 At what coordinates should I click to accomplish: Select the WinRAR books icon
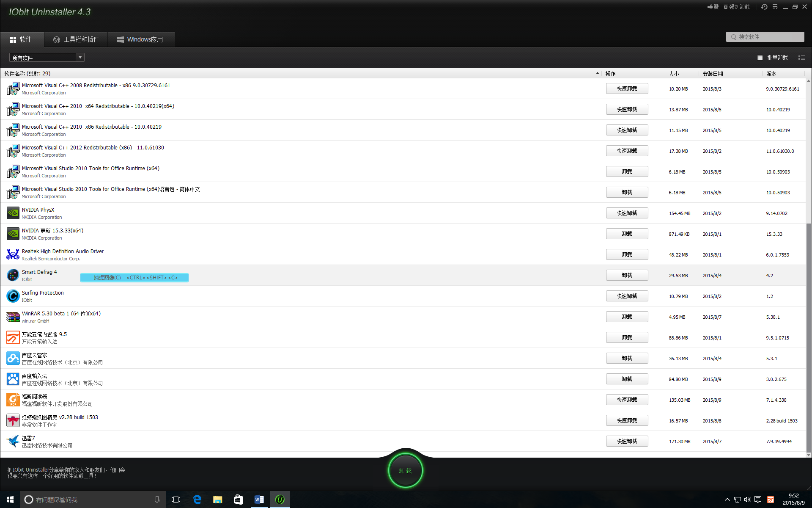pyautogui.click(x=13, y=317)
